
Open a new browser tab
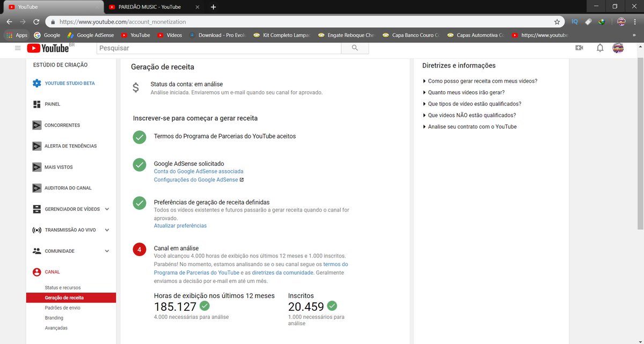[213, 7]
